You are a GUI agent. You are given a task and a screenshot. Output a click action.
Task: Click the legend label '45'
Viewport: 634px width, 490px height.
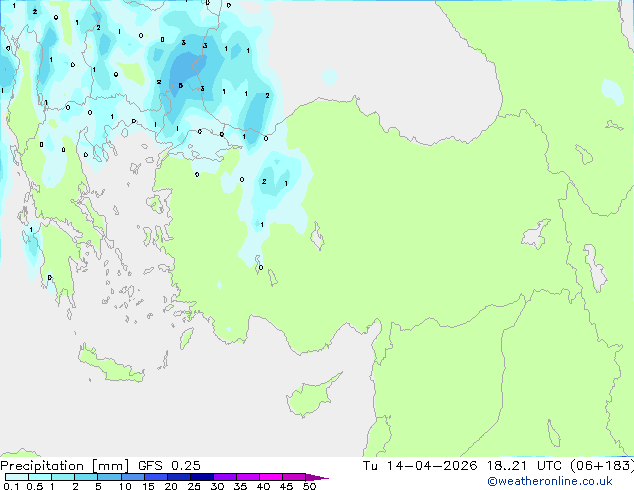[286, 486]
